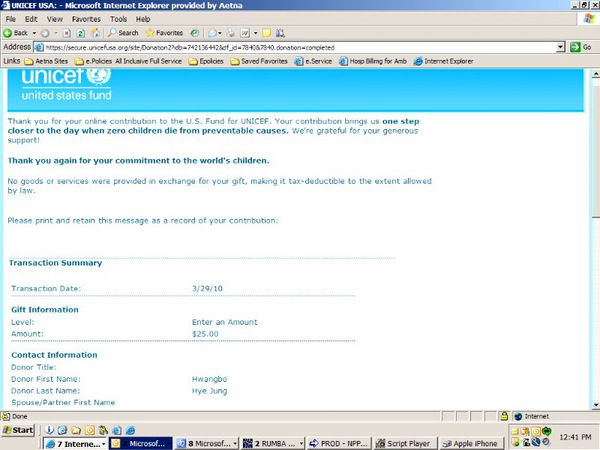The height and width of the screenshot is (450, 600).
Task: Open the Edit icon's dropdown arrow
Action: [255, 33]
